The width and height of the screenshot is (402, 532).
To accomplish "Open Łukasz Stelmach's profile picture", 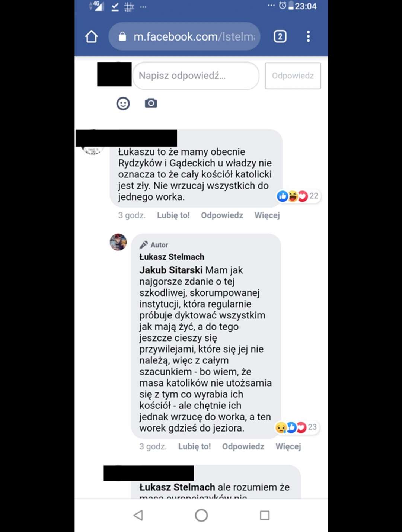I will point(118,242).
